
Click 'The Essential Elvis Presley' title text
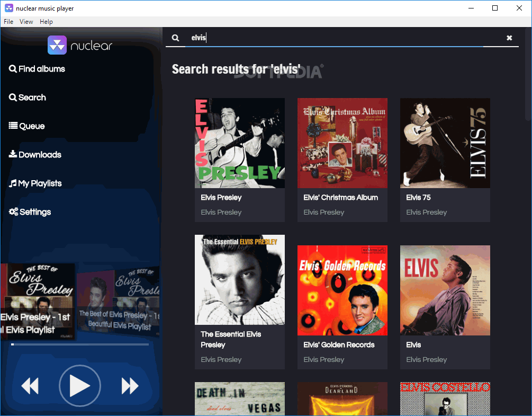[231, 339]
